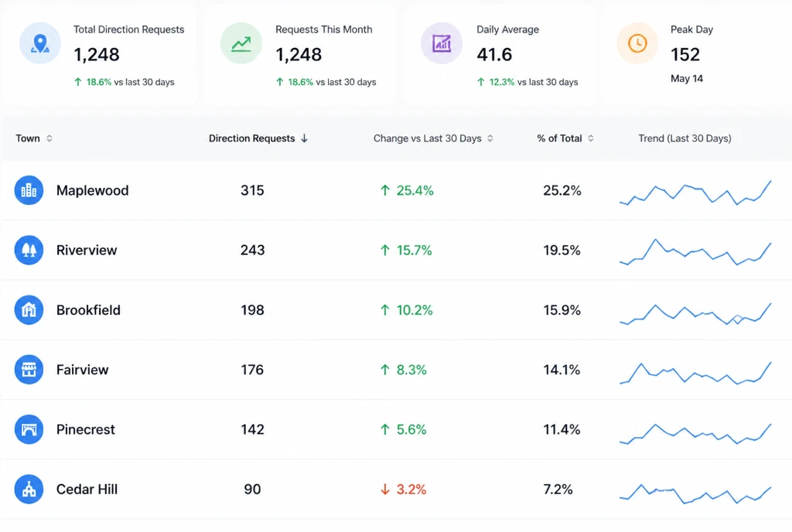Image resolution: width=792 pixels, height=532 pixels.
Task: Click the Peak Day value 152
Action: [685, 54]
